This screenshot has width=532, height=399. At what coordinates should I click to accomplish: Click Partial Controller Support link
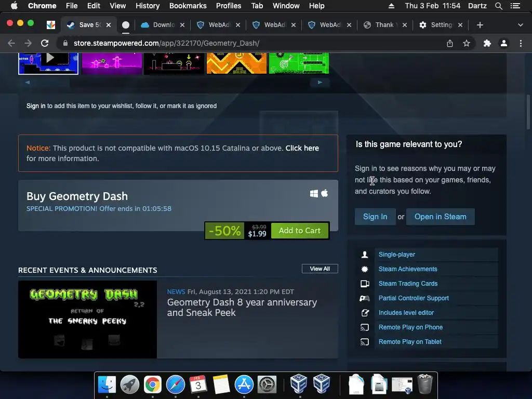click(x=414, y=298)
